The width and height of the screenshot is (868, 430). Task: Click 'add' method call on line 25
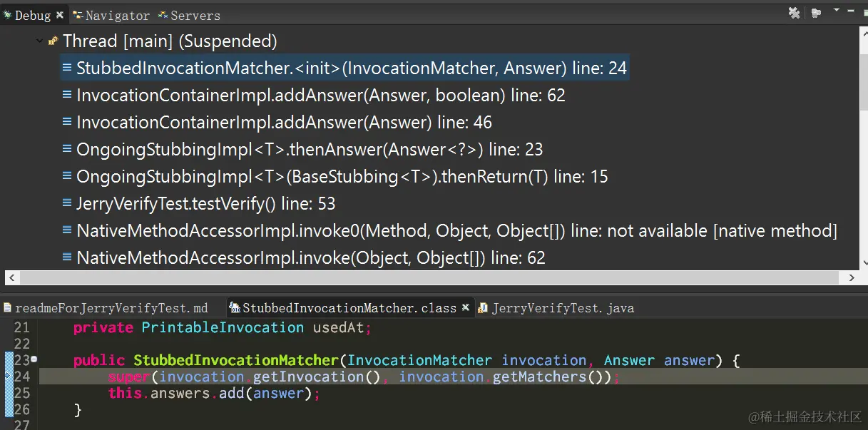(x=231, y=393)
